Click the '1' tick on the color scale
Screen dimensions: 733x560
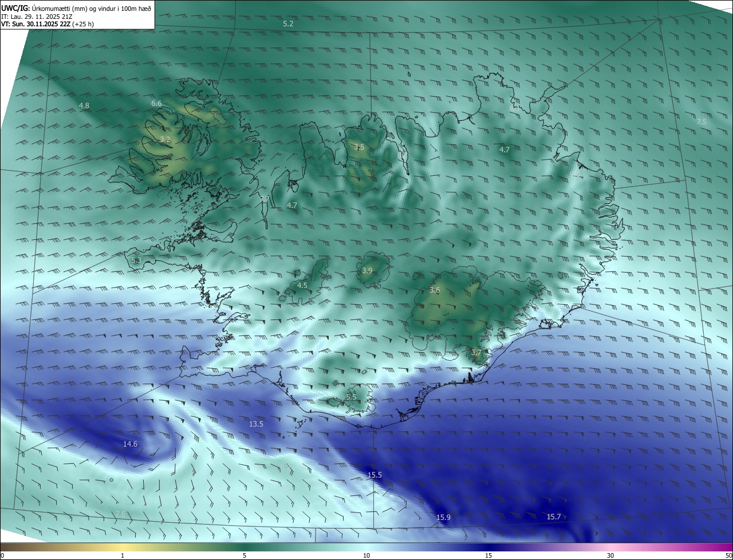(x=123, y=555)
